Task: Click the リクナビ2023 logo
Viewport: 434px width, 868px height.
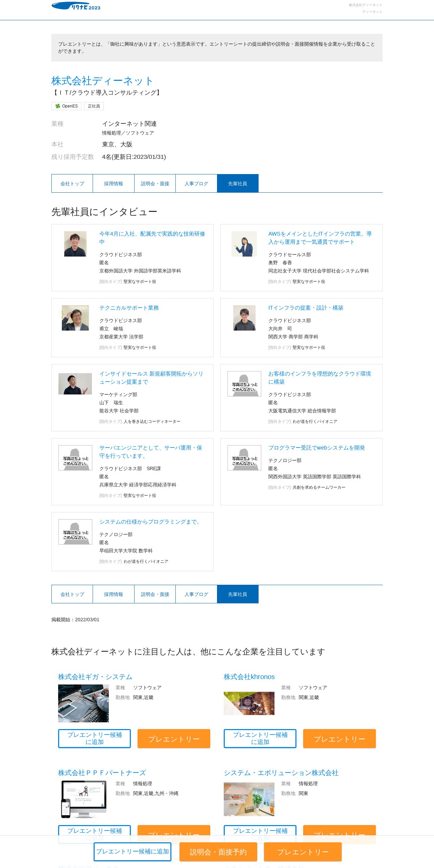Action: tap(76, 6)
